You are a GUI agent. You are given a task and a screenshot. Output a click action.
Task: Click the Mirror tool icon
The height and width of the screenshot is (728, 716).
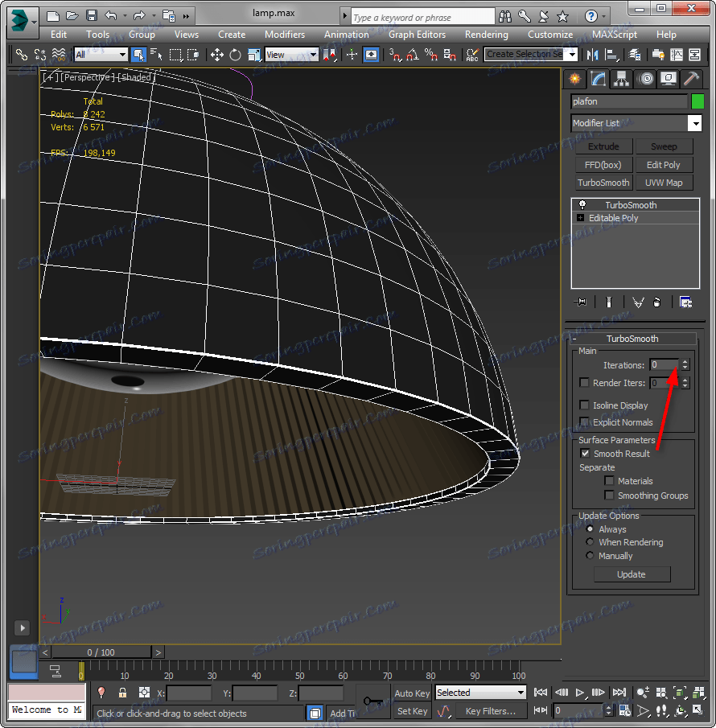(x=594, y=55)
